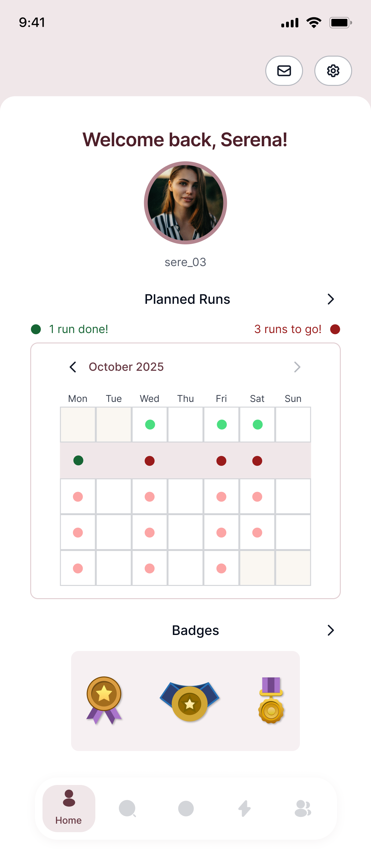Select the light green dot under Wed
The width and height of the screenshot is (371, 868).
[x=150, y=425]
